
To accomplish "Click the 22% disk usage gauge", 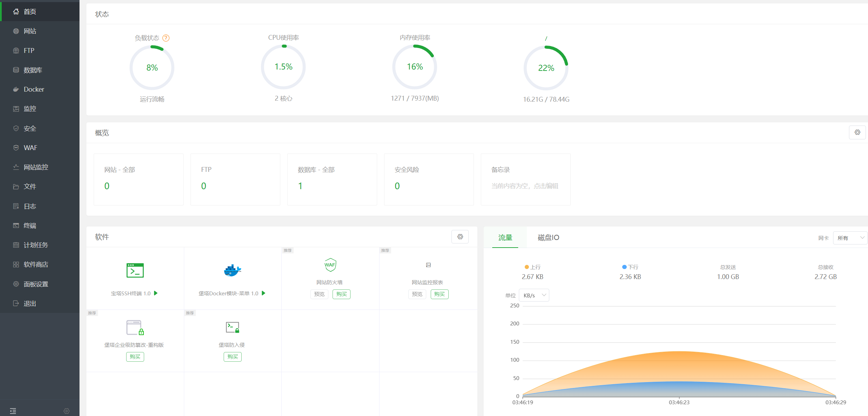I will click(x=546, y=68).
